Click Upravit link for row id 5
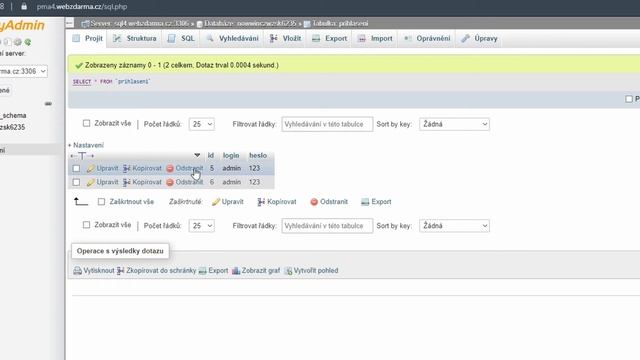The width and height of the screenshot is (640, 360). coord(107,168)
